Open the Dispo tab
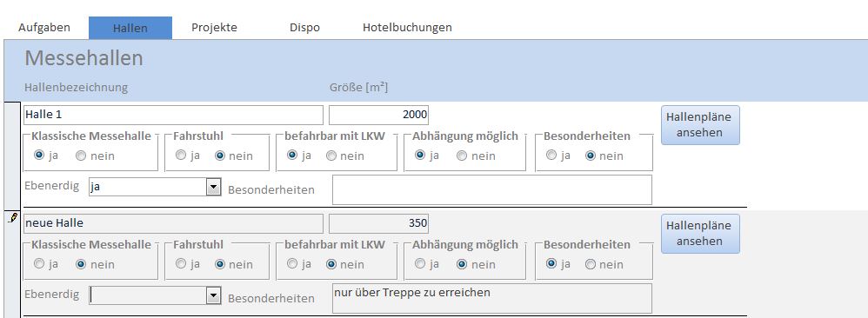Screen dimensions: 868x318 (x=304, y=27)
